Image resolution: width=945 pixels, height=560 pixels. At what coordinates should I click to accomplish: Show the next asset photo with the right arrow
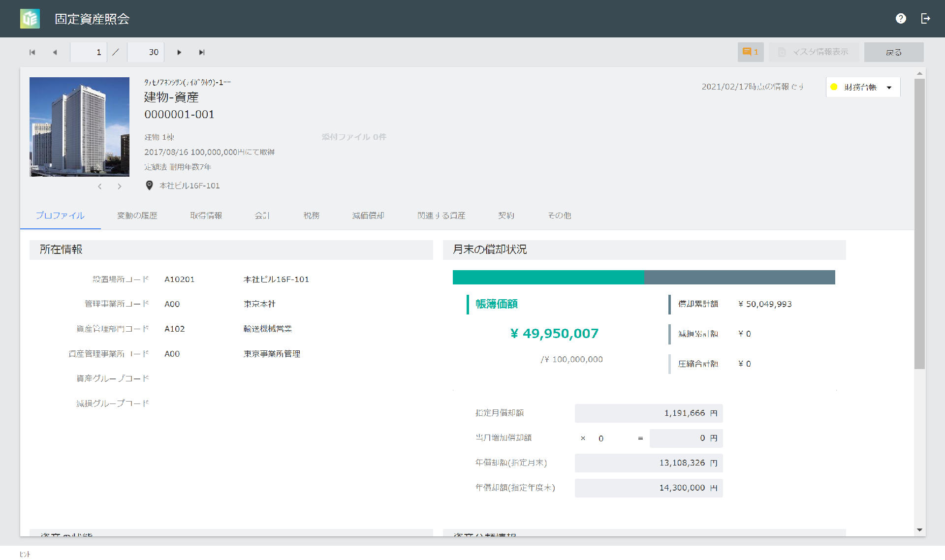(x=119, y=186)
